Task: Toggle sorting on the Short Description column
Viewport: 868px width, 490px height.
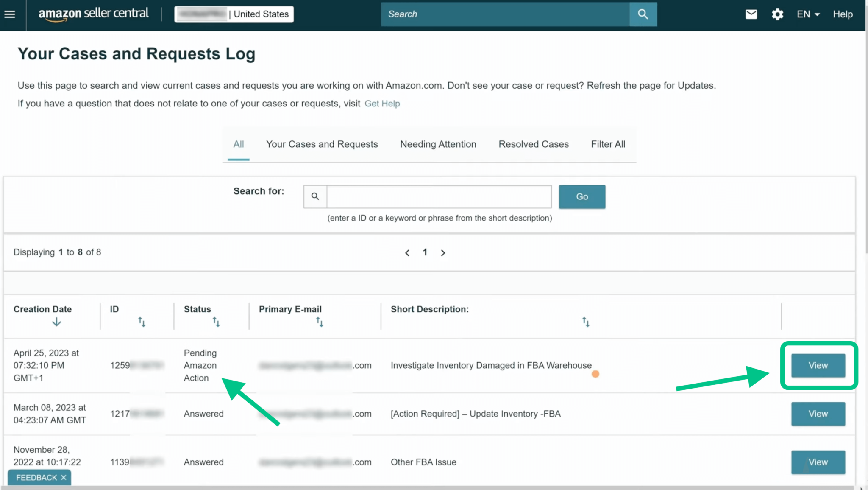Action: coord(586,322)
